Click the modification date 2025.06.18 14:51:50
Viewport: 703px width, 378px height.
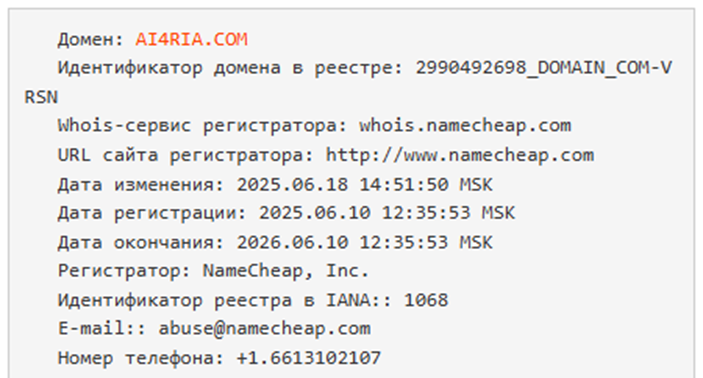click(343, 185)
